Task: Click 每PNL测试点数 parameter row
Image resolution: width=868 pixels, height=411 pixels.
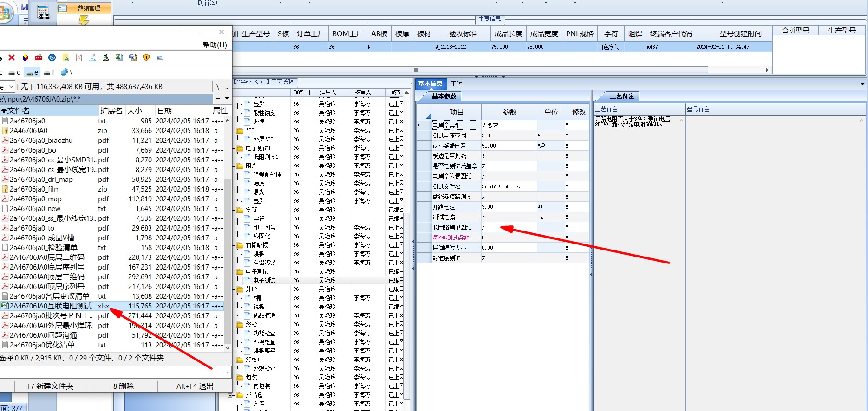Action: click(x=503, y=238)
